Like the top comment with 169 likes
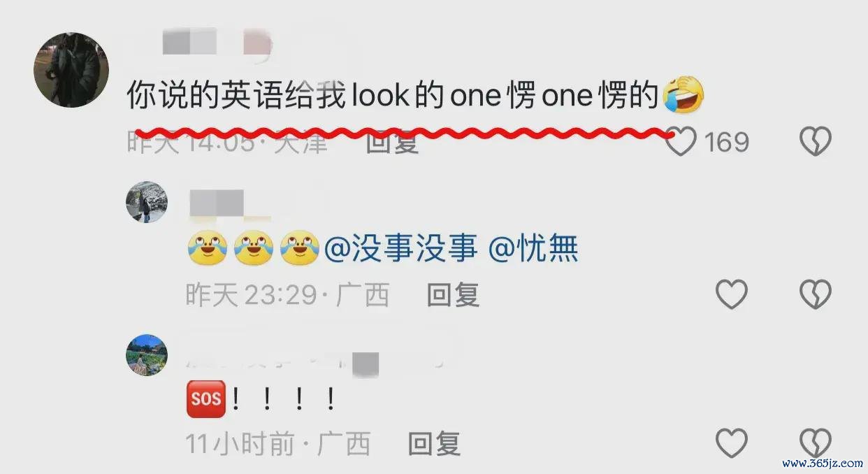 681,142
